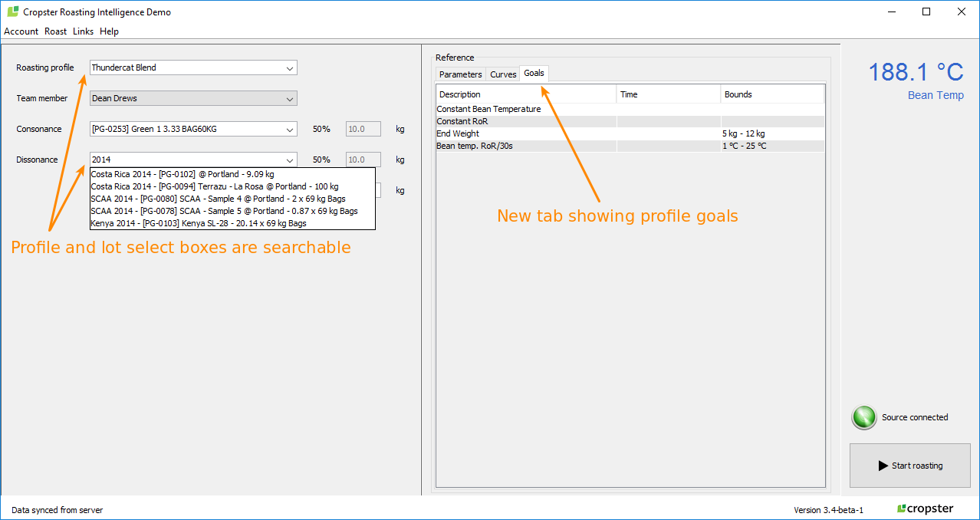Choose SCAA 2014 Sample 5 lot
This screenshot has width=980, height=520.
[232, 211]
